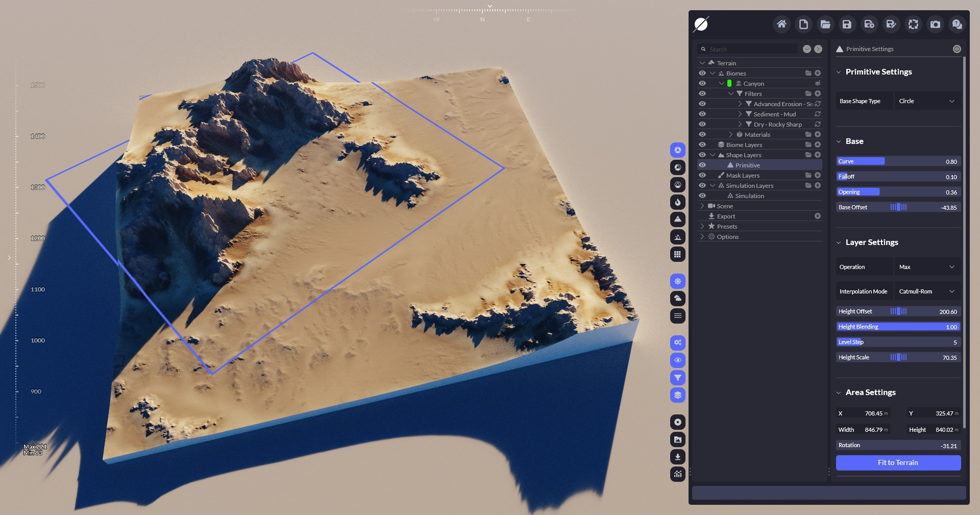Open the help chat bubble icon
Image resolution: width=980 pixels, height=515 pixels.
pyautogui.click(x=957, y=24)
